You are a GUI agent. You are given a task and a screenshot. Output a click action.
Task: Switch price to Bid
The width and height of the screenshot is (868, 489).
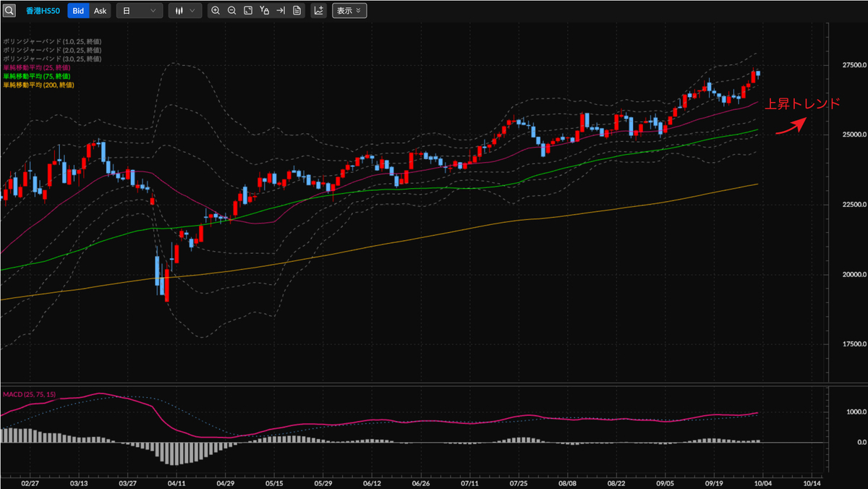click(x=78, y=11)
